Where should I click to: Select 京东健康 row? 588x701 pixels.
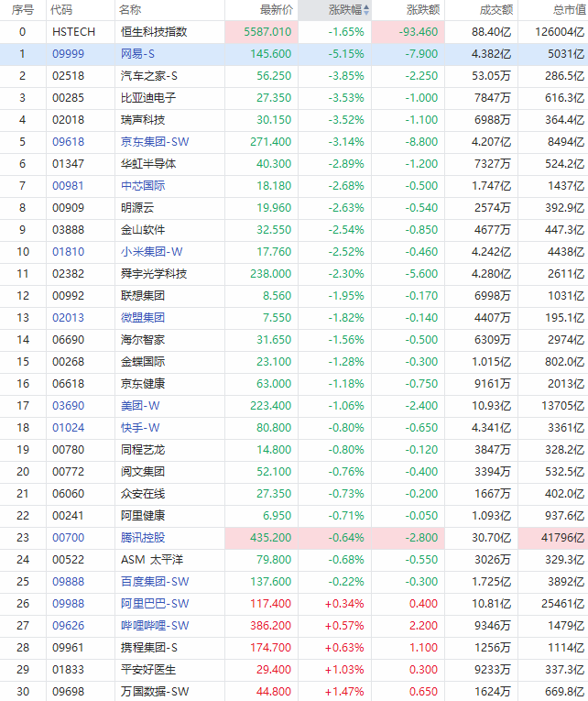tap(294, 384)
